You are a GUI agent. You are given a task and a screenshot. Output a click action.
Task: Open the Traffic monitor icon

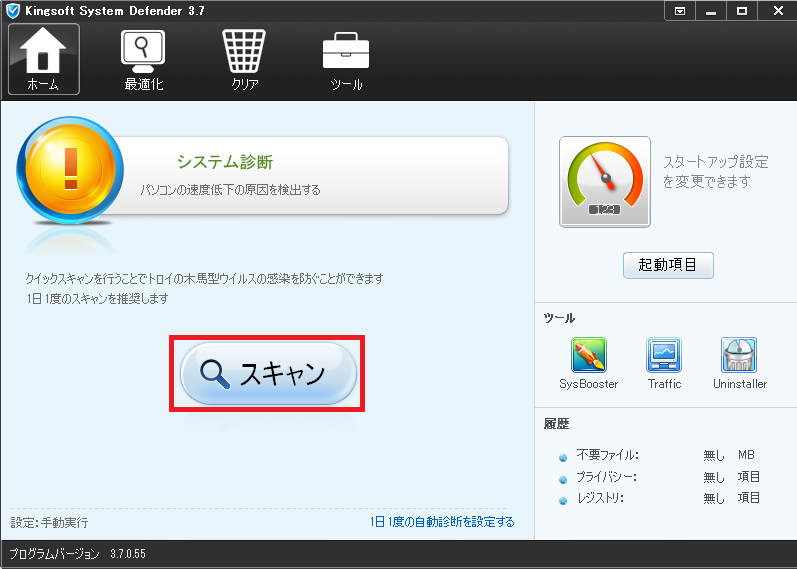click(x=664, y=356)
